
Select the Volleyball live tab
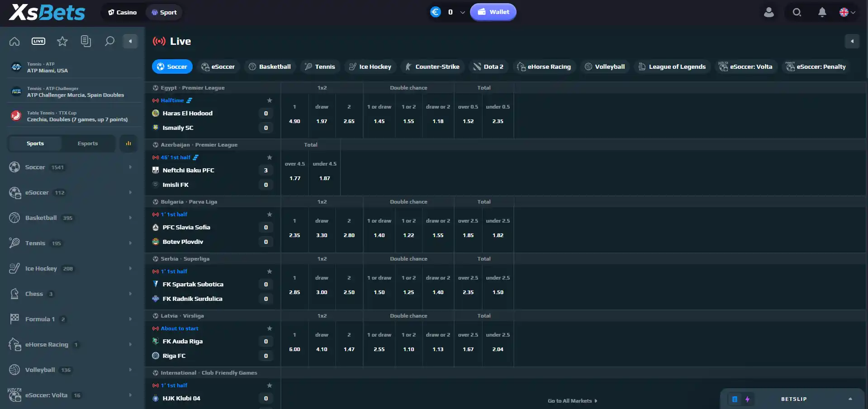click(x=605, y=67)
